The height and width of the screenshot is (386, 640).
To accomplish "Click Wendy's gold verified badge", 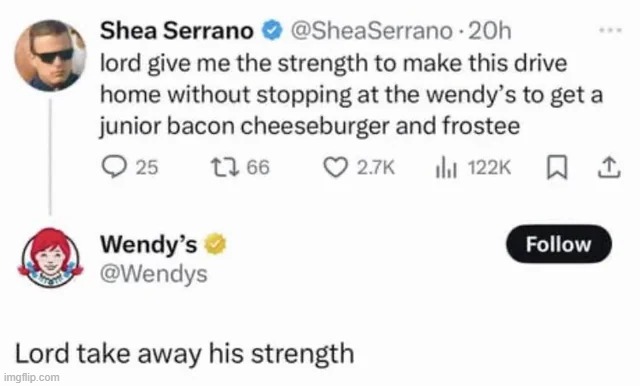I will (x=215, y=244).
